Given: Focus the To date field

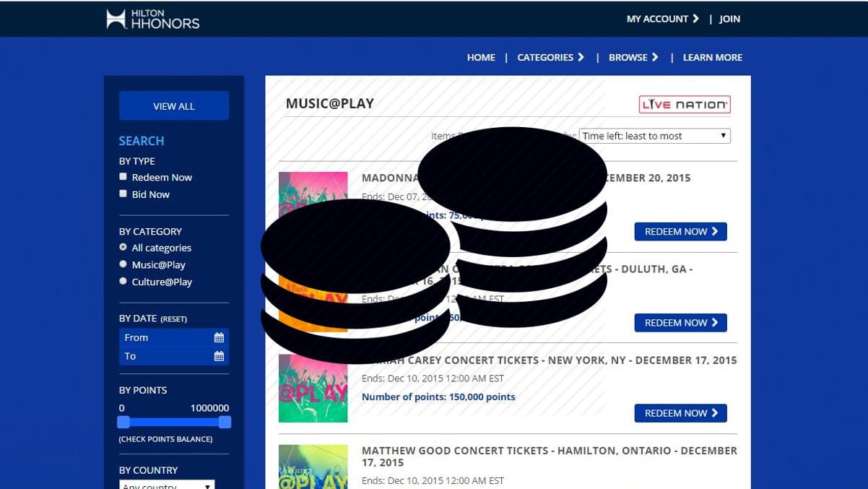Looking at the screenshot, I should 174,356.
